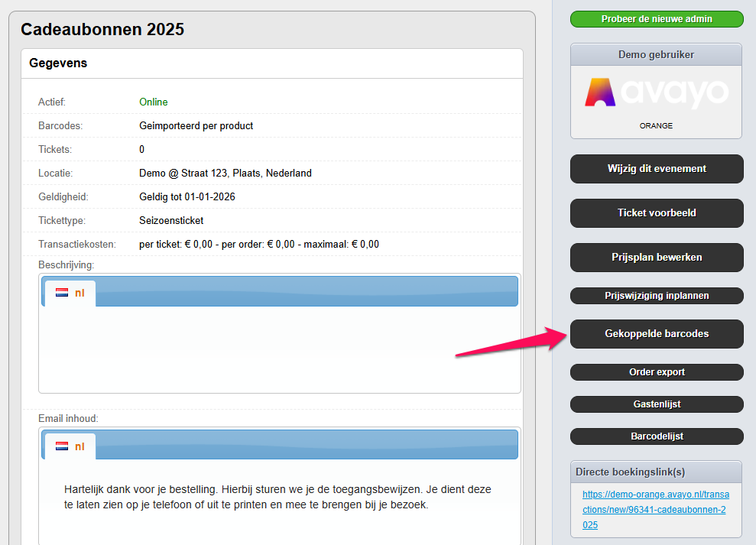Click the Order export button
This screenshot has height=545, width=756.
[657, 371]
